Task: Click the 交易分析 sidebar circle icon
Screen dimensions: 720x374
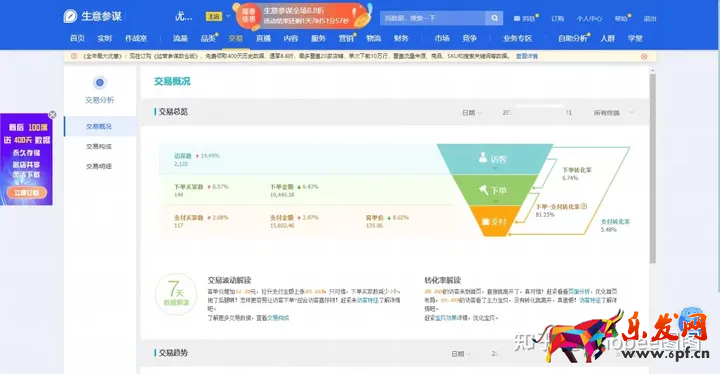Action: pyautogui.click(x=100, y=83)
